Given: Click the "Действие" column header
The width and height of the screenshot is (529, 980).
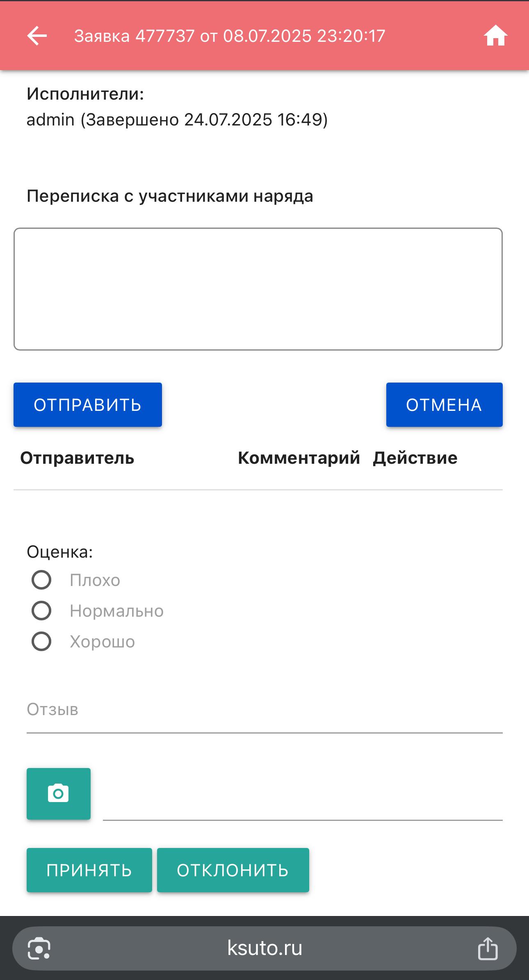Looking at the screenshot, I should click(x=415, y=458).
